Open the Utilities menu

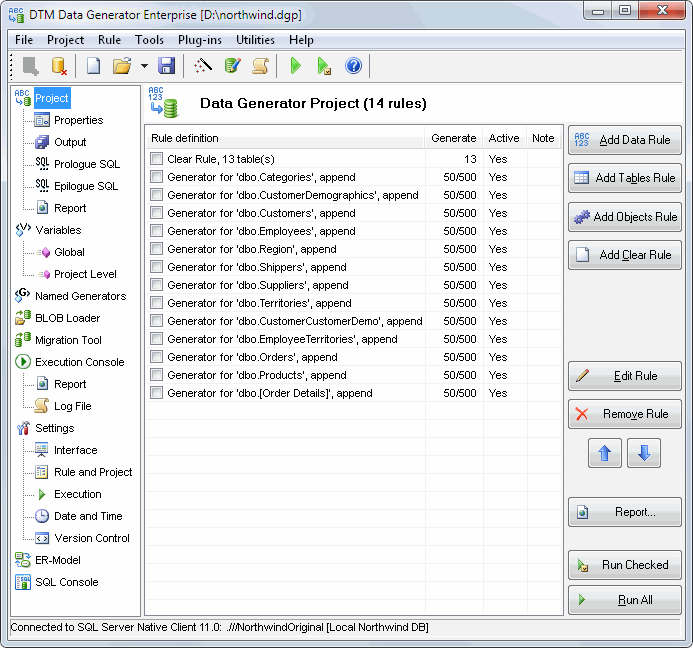tap(255, 40)
